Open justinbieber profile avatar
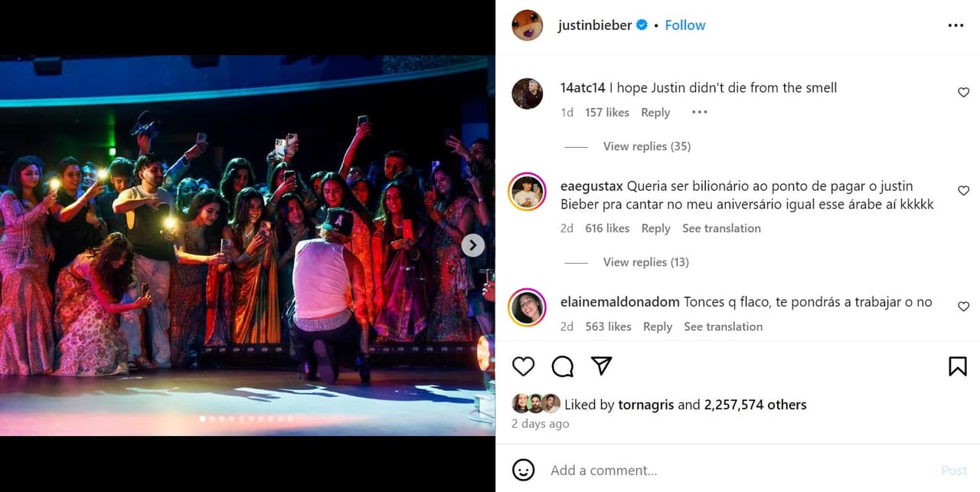This screenshot has height=492, width=980. [528, 25]
